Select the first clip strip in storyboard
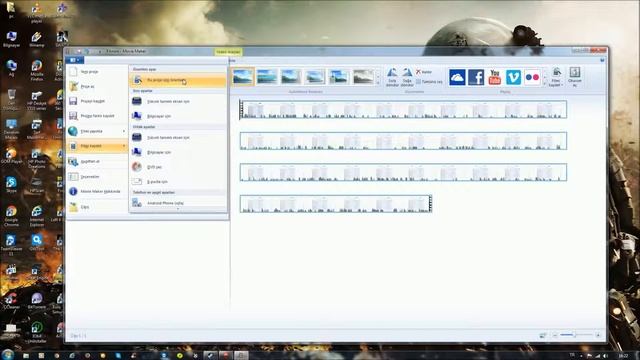 pos(403,109)
